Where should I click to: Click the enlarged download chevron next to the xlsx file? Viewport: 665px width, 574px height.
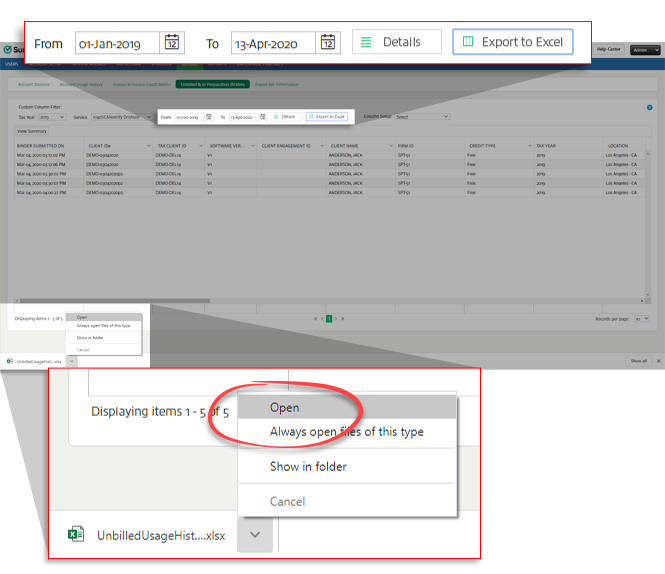(x=255, y=535)
